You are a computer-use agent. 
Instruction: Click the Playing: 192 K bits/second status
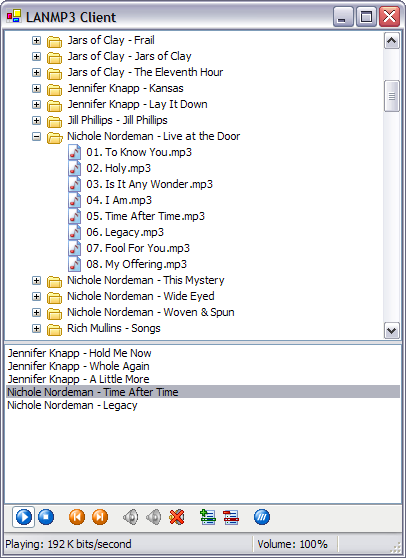pos(68,544)
